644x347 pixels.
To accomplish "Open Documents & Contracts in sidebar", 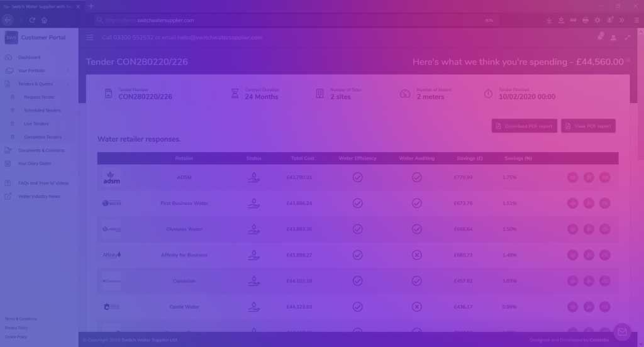I will tap(41, 150).
